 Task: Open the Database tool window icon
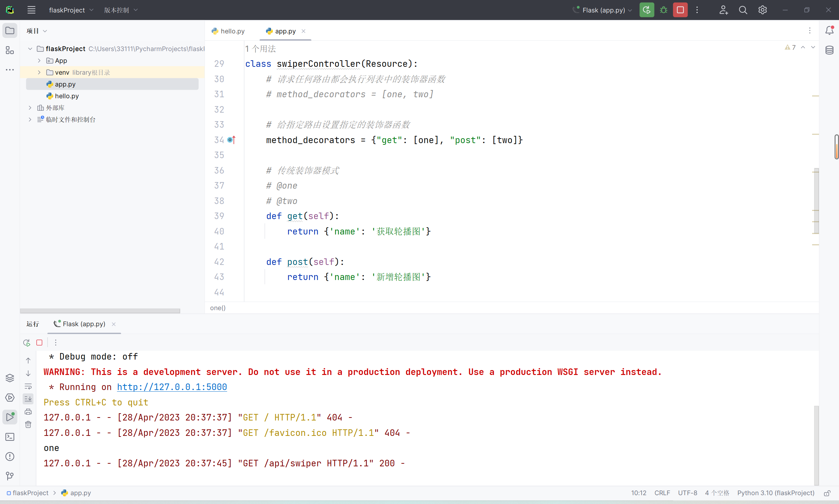pos(829,50)
